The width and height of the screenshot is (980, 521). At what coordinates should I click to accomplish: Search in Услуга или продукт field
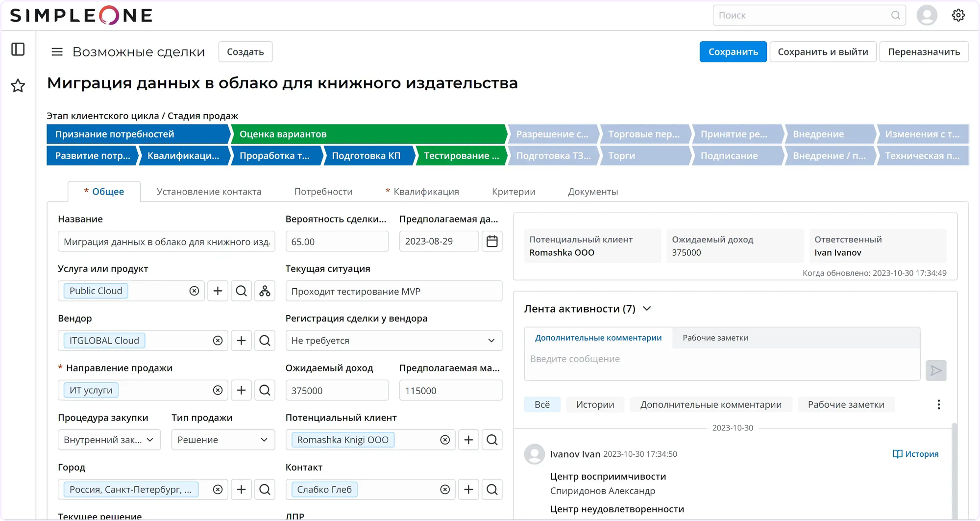pyautogui.click(x=241, y=291)
